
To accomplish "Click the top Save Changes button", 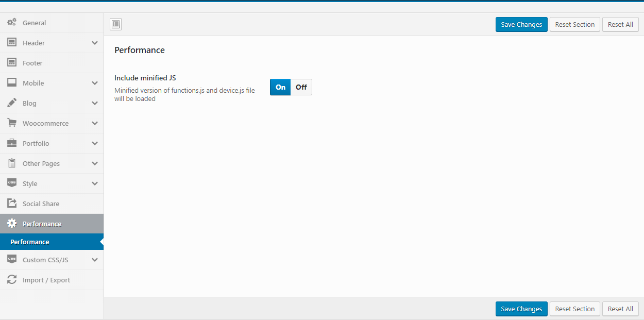I will click(x=521, y=24).
